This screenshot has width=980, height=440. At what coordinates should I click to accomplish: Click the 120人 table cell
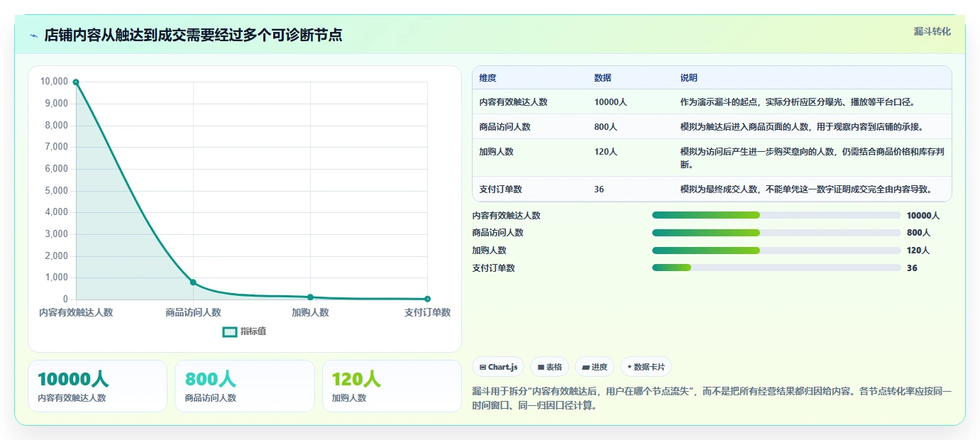click(605, 152)
